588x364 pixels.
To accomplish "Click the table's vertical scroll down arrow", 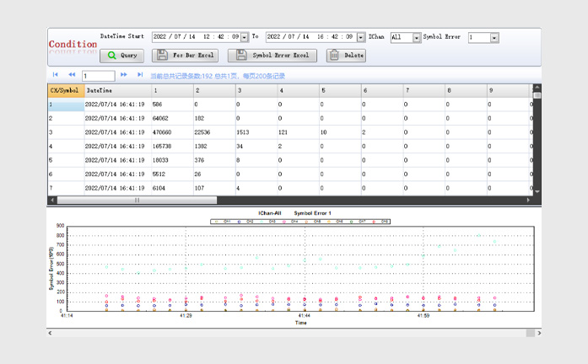I will pyautogui.click(x=537, y=191).
